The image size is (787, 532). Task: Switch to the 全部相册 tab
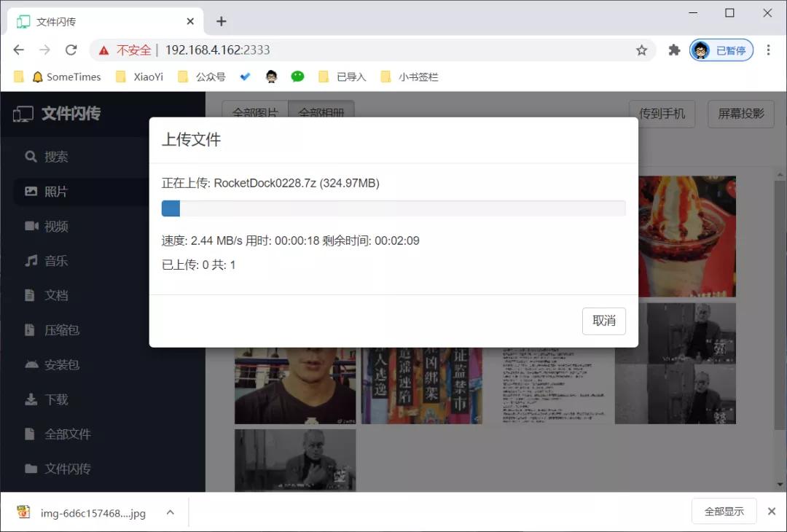click(321, 112)
